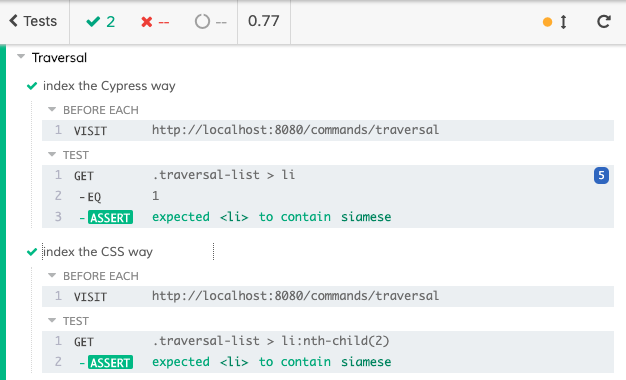
Task: Collapse BEFORE EACH under Cypress way test
Action: 52,109
